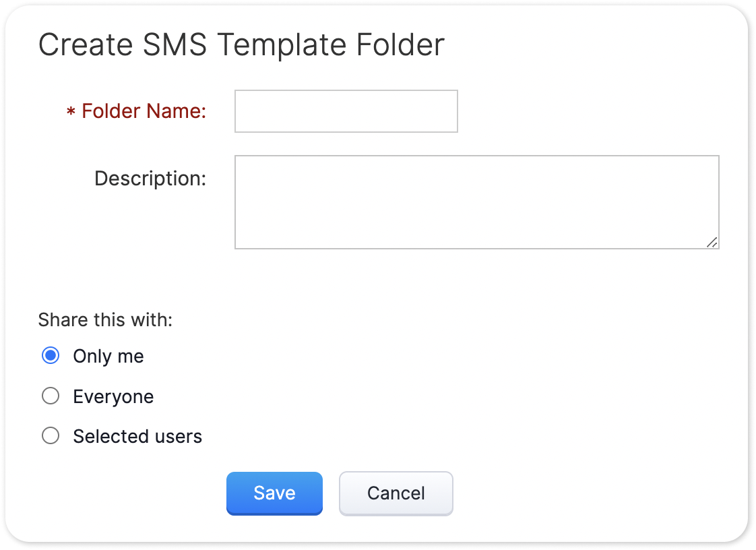Click the 'Selected users' label text
This screenshot has width=756, height=550.
point(137,437)
